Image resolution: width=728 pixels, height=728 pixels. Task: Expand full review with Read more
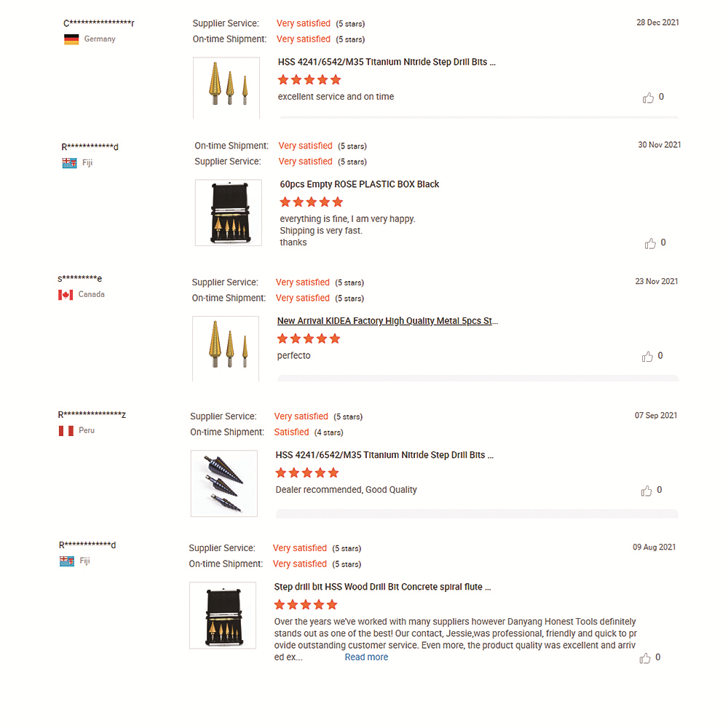[366, 657]
